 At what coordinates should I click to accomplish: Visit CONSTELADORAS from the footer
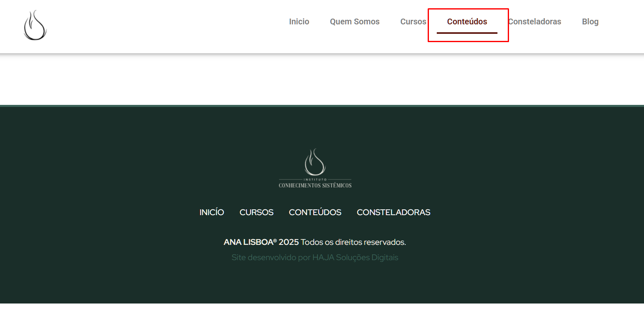tap(393, 212)
